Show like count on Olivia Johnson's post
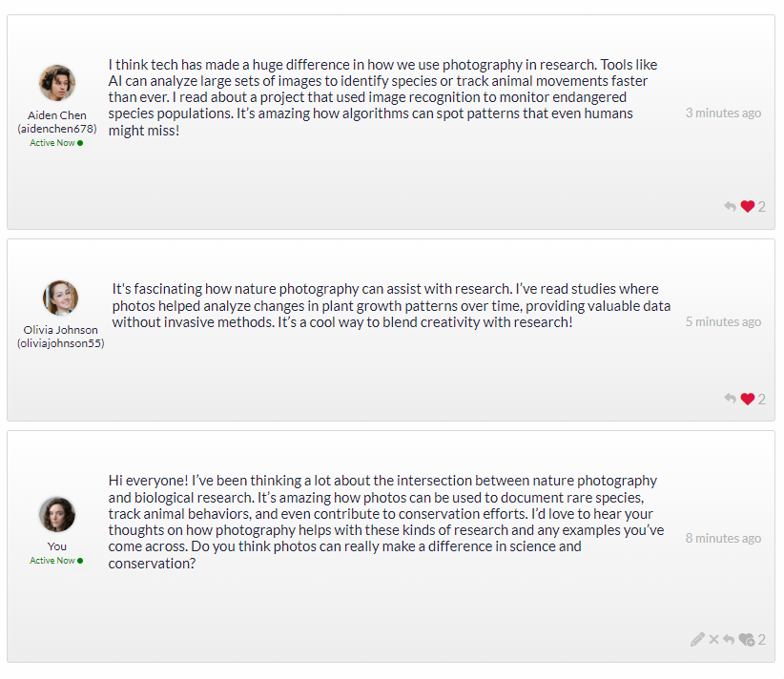The height and width of the screenshot is (679, 784). coord(761,399)
